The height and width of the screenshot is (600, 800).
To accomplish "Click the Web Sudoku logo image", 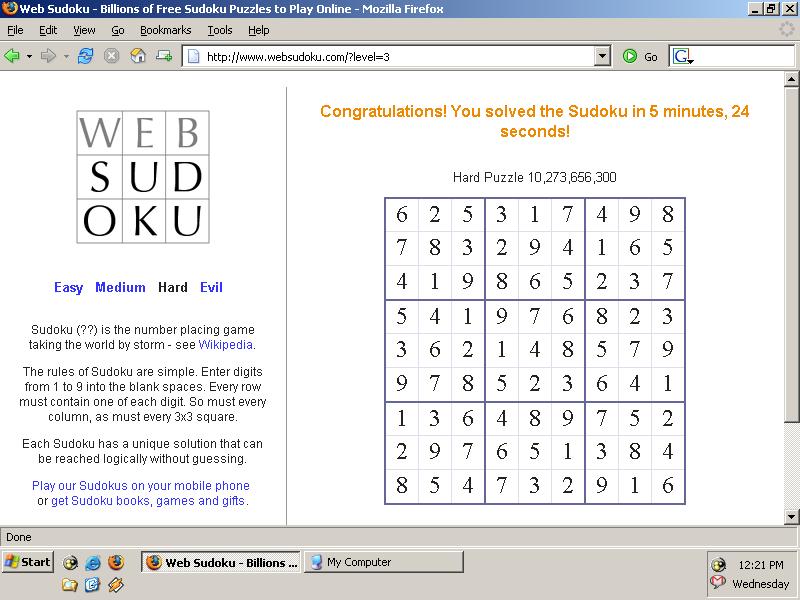I will [x=143, y=177].
